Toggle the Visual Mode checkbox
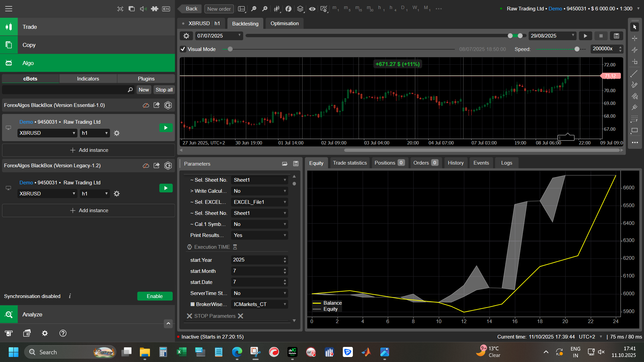 click(183, 49)
